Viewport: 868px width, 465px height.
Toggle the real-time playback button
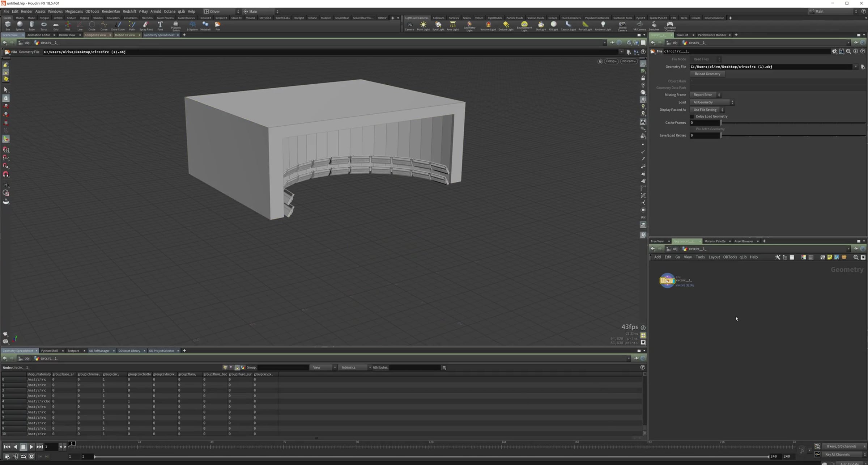[x=31, y=456]
